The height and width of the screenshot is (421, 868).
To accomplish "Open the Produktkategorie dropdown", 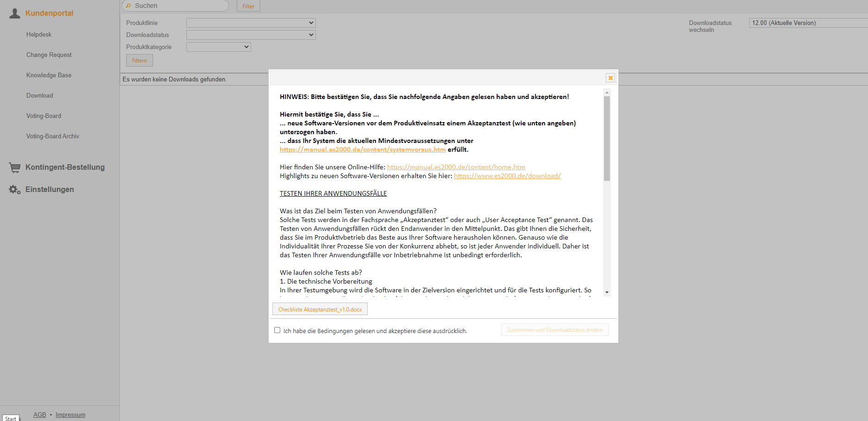I will point(219,47).
